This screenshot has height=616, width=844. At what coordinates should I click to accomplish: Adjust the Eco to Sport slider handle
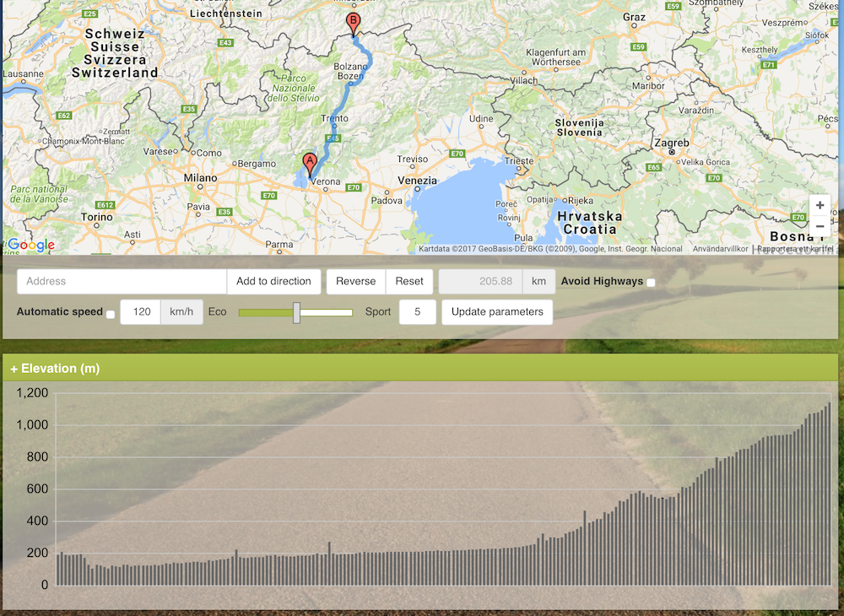[296, 312]
